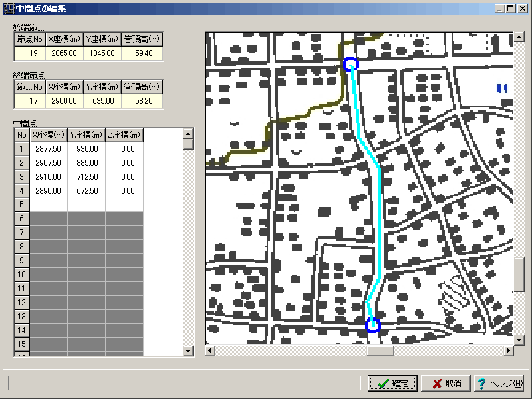Image resolution: width=532 pixels, height=399 pixels.
Task: Click the start node circle on the map
Action: 350,64
